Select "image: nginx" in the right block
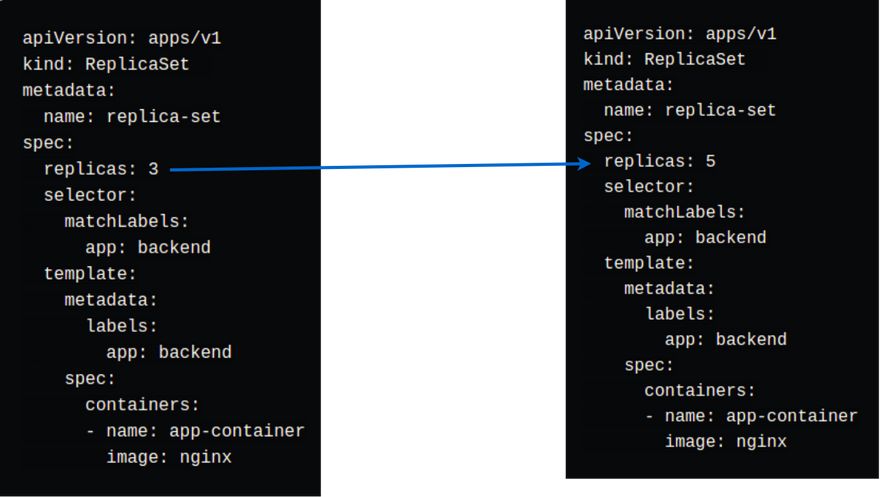The image size is (880, 497). [726, 441]
